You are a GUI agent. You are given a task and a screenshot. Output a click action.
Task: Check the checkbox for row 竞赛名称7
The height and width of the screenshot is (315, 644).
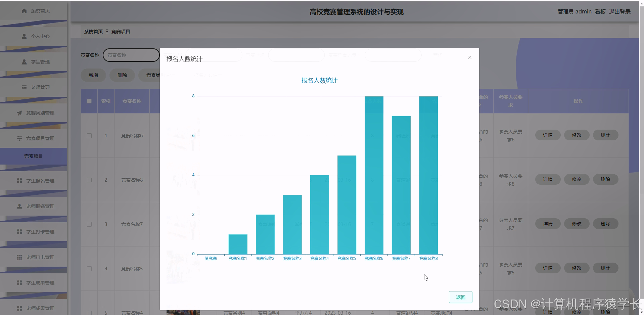89,224
